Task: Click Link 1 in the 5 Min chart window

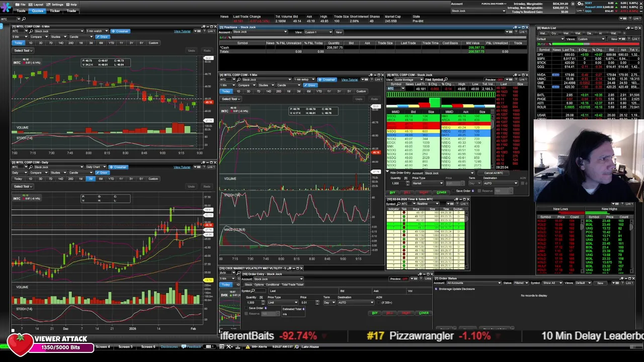Action: 211,31
